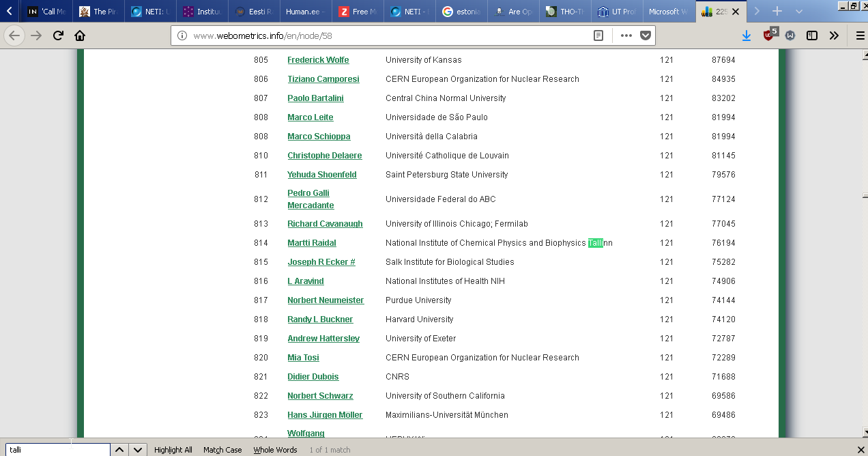Image resolution: width=868 pixels, height=456 pixels.
Task: Switch to the Human.ee tab
Action: 306,12
